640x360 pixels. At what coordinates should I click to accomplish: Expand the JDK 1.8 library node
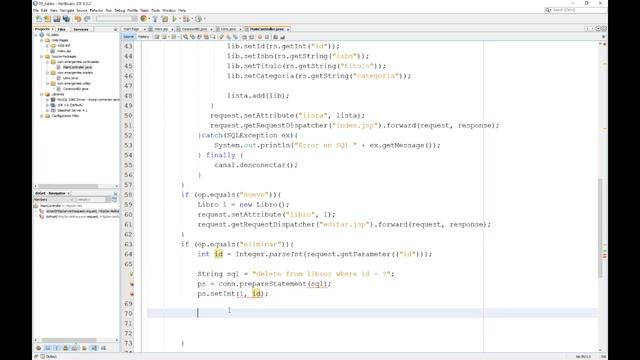47,105
